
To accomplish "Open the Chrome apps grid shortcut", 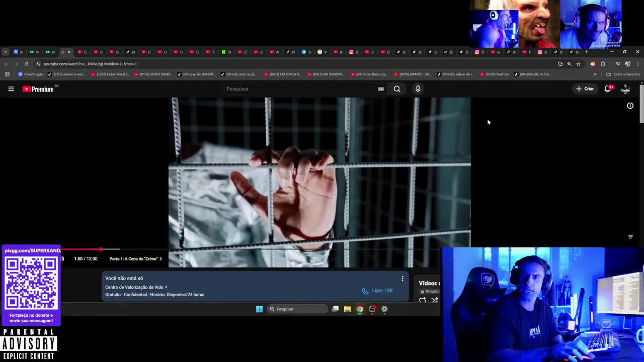I will (7, 74).
